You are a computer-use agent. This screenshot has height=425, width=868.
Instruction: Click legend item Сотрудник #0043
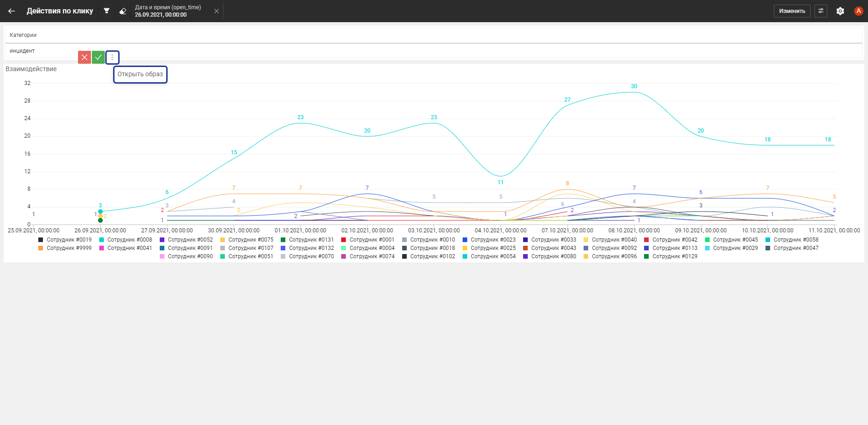[x=549, y=248]
